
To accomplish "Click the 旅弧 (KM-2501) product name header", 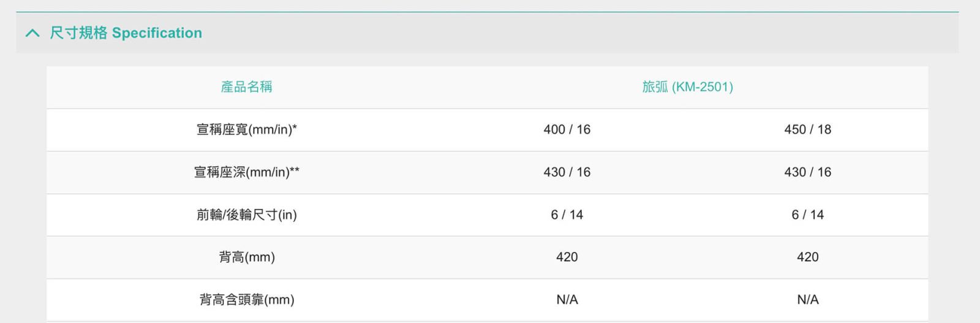I will pyautogui.click(x=687, y=87).
